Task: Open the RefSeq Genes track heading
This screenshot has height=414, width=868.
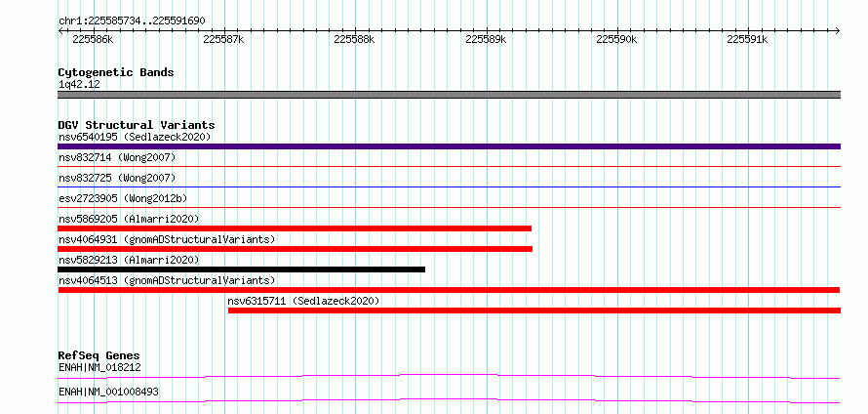Action: point(99,355)
